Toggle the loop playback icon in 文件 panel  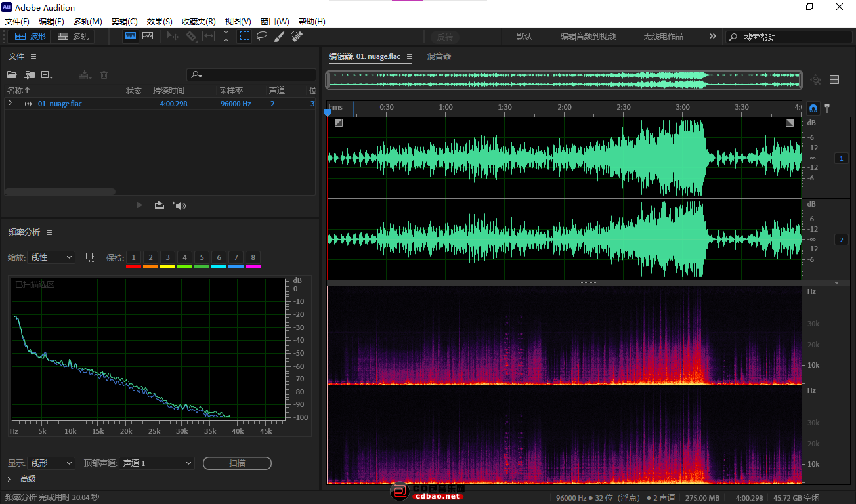click(160, 205)
